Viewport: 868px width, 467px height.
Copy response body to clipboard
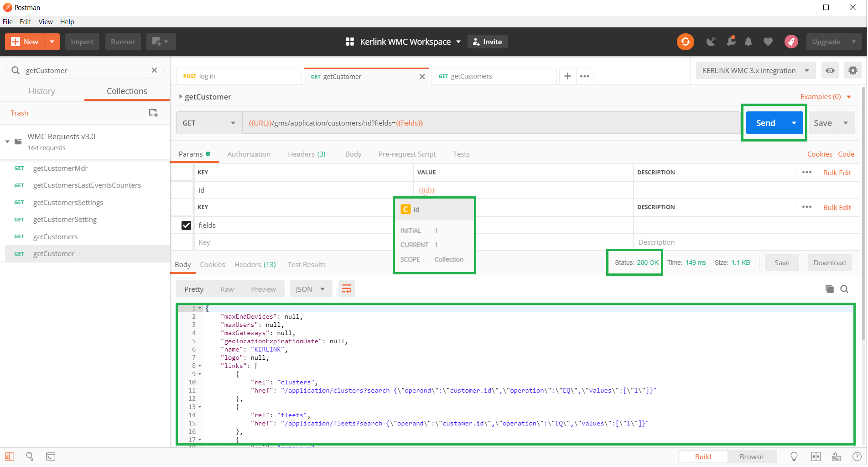pos(829,289)
